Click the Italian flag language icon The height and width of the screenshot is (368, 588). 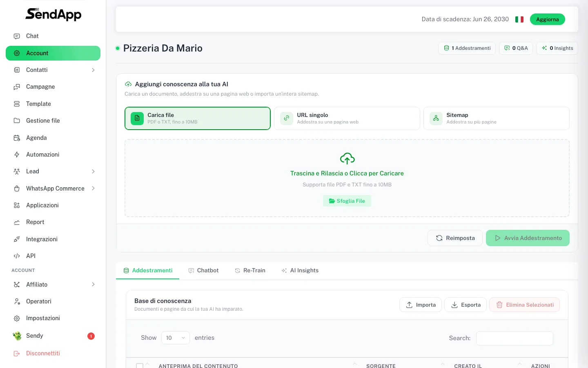(x=519, y=19)
